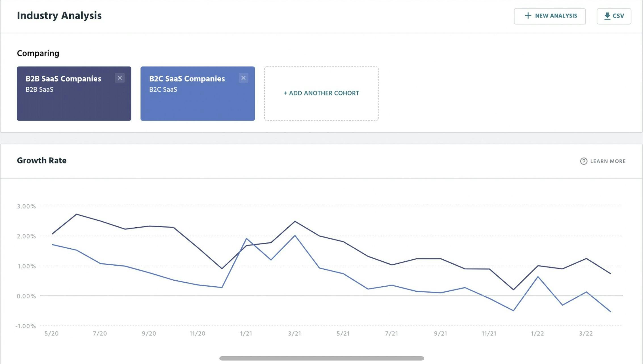
Task: Click the 3/22 date label on x-axis
Action: 586,333
